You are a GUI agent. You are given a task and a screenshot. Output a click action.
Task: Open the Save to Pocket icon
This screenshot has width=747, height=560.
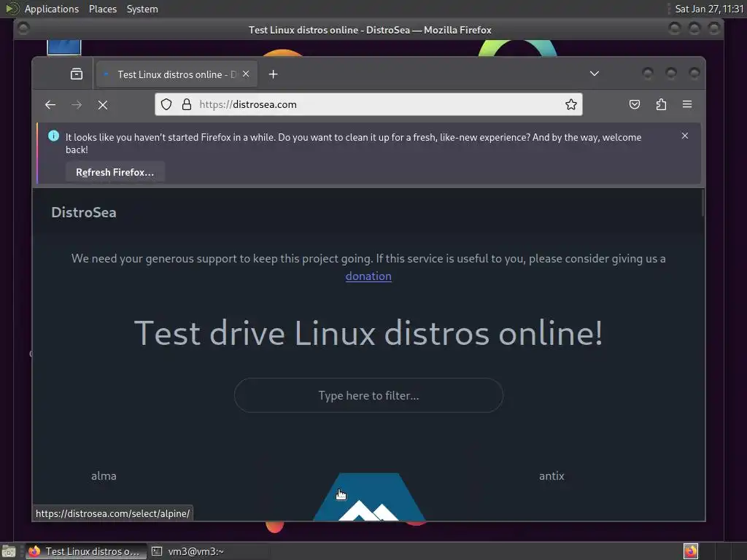coord(635,104)
